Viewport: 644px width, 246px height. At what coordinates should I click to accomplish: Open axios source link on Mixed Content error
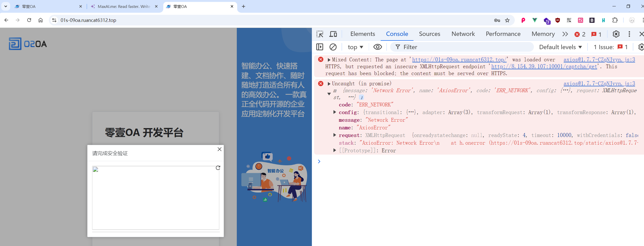(599, 60)
